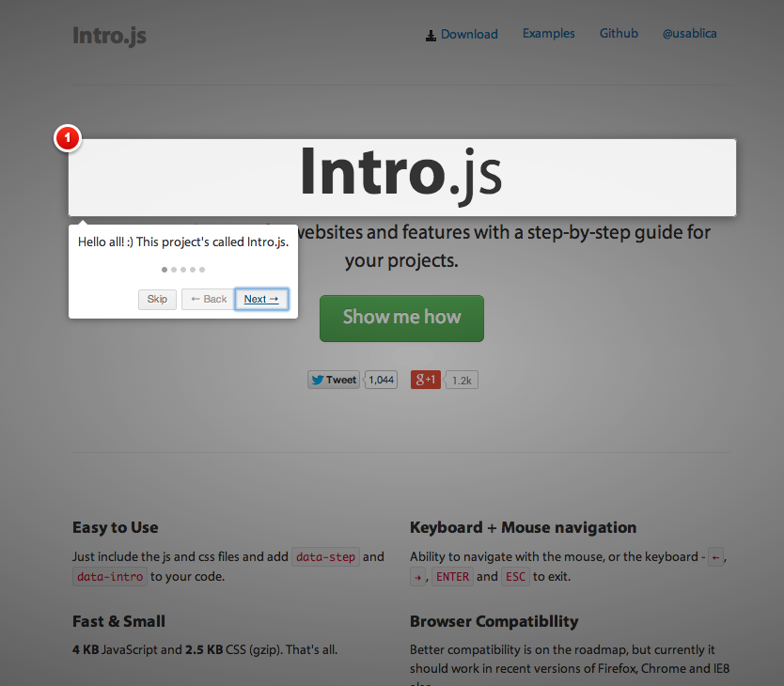Click the left arrow key icon
Screen dimensions: 784x686
[715, 556]
